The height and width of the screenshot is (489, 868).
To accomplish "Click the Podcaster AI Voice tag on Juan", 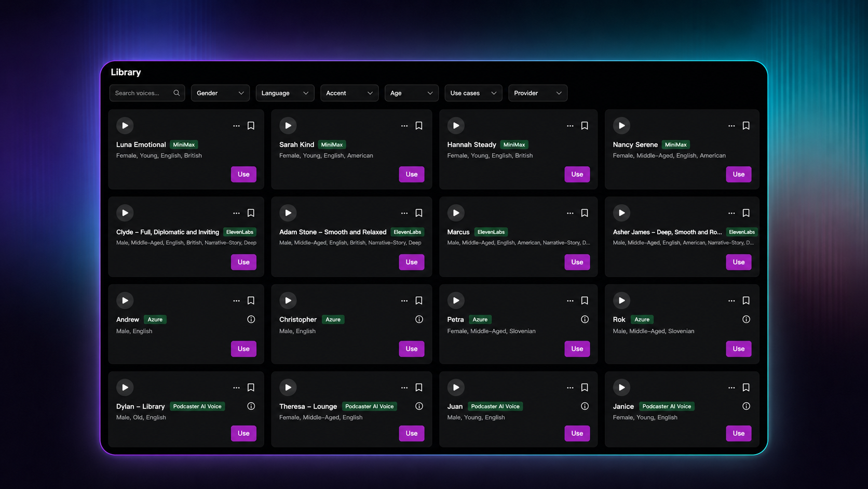I will tap(495, 406).
